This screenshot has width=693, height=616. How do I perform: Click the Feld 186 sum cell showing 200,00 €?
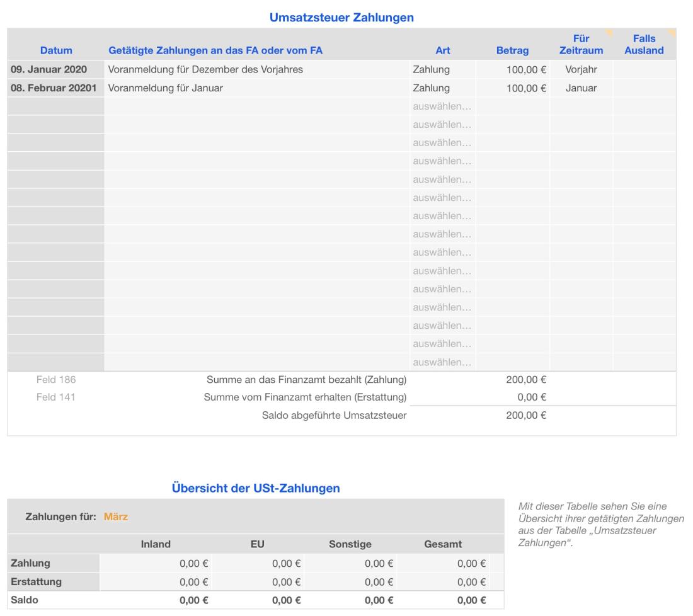tap(525, 379)
